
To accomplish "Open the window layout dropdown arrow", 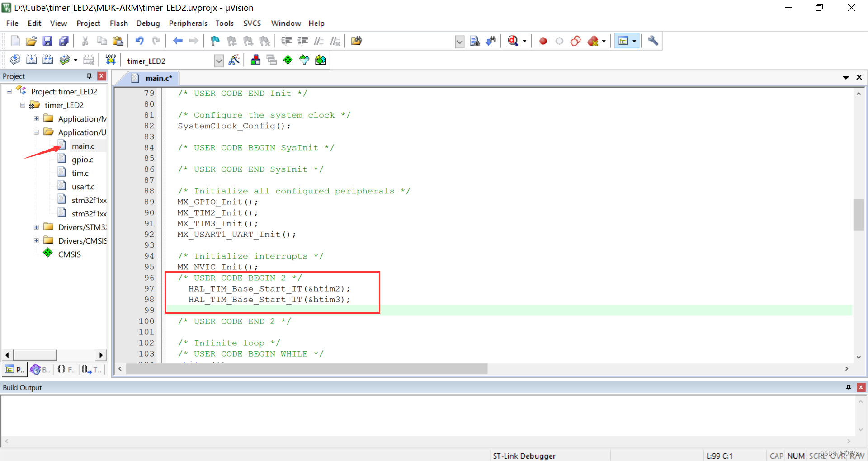I will point(634,42).
